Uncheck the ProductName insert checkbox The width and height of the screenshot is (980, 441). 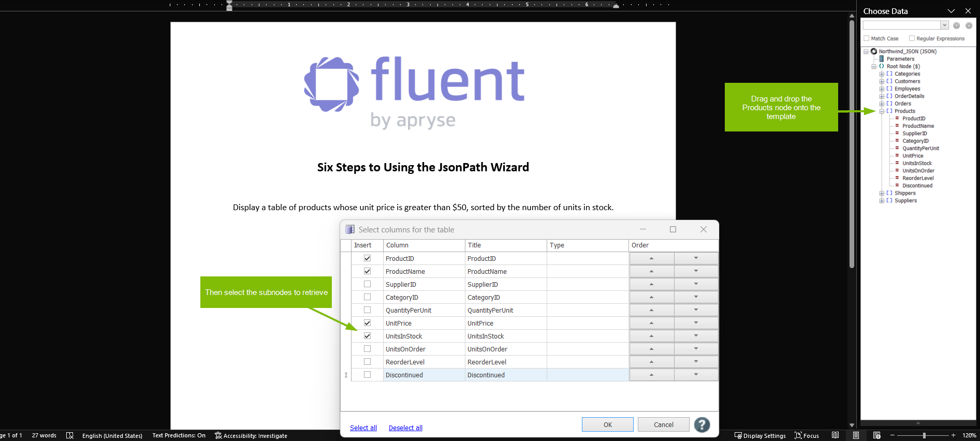pyautogui.click(x=367, y=271)
